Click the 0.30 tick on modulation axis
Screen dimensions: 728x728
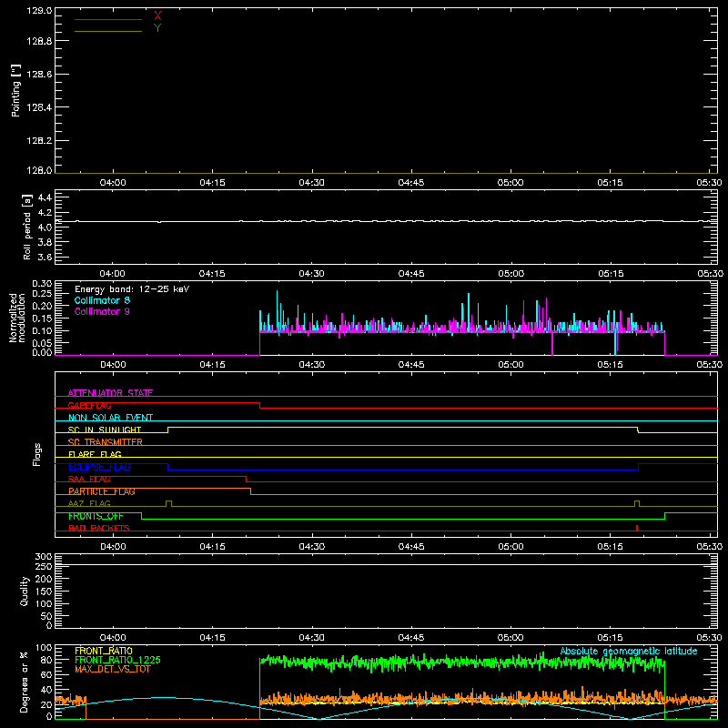[x=42, y=283]
